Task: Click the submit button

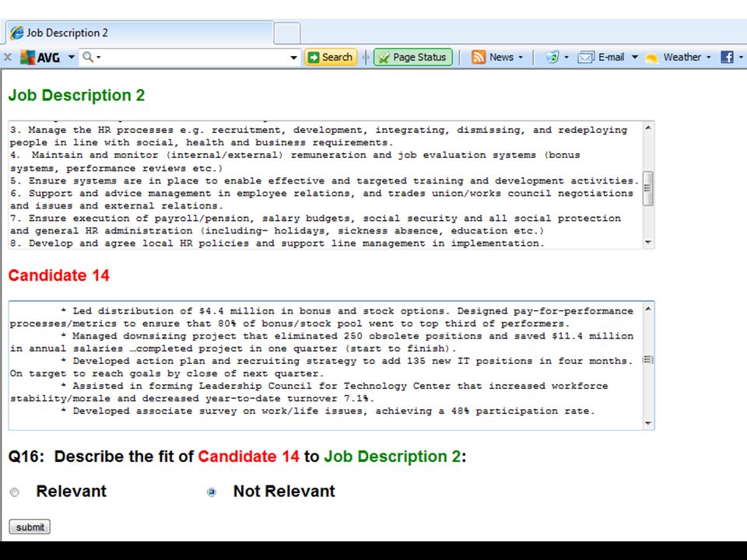Action: click(30, 527)
